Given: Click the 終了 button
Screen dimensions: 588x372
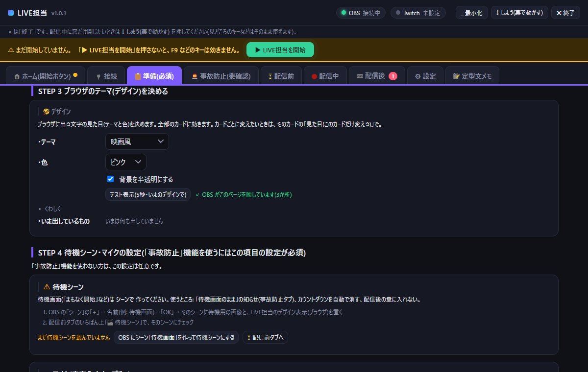Looking at the screenshot, I should click(565, 13).
